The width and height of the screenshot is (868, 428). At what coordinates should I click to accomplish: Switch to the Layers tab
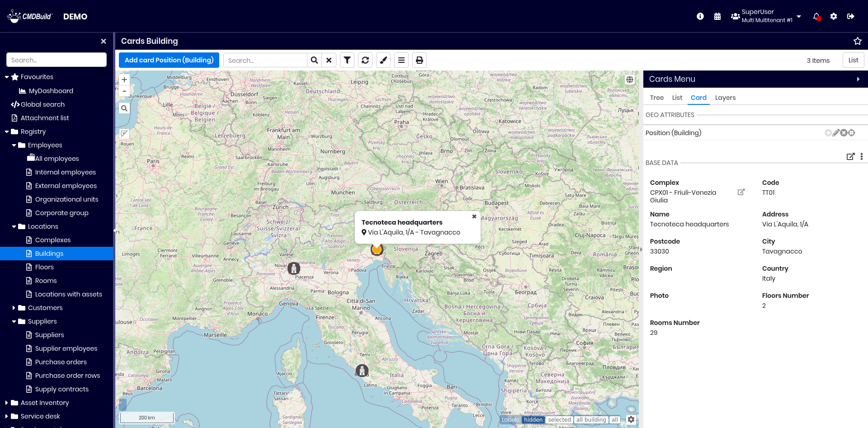coord(725,98)
